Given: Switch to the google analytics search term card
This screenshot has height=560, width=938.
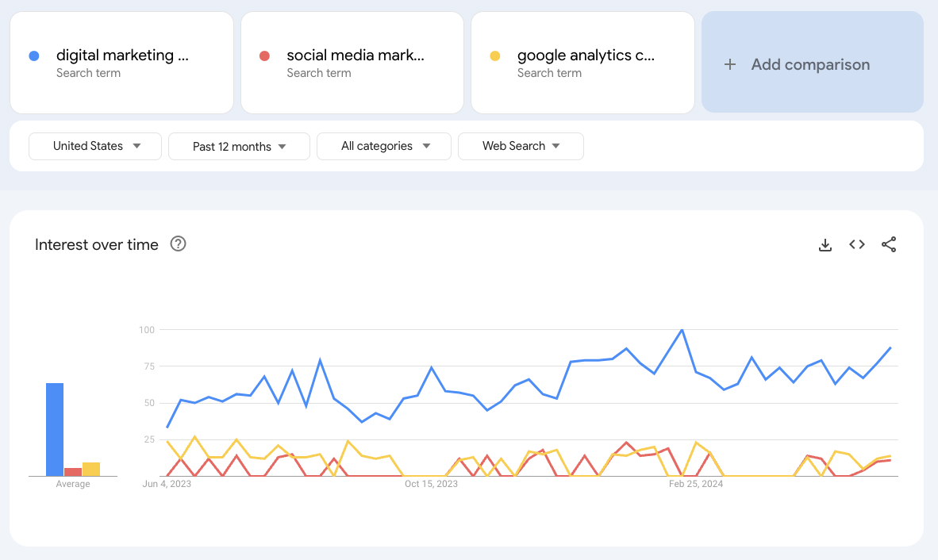Looking at the screenshot, I should pos(582,63).
